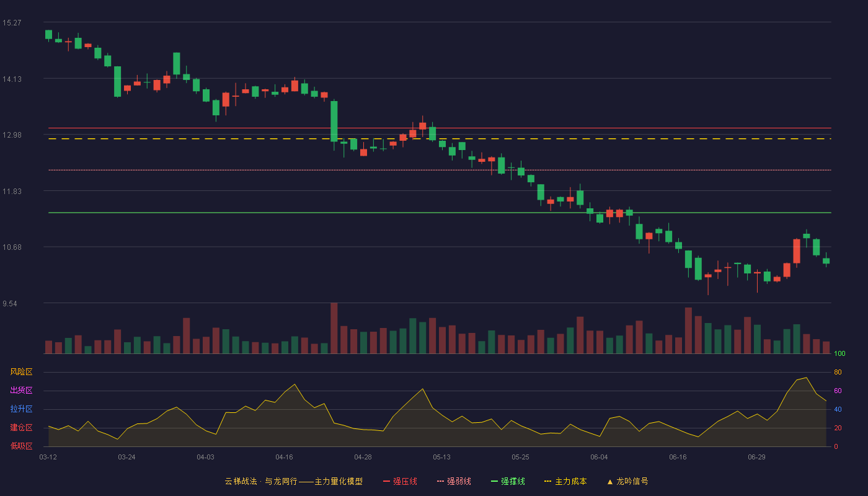Click the 低吸区 zone label
This screenshot has height=496, width=868.
[x=21, y=446]
